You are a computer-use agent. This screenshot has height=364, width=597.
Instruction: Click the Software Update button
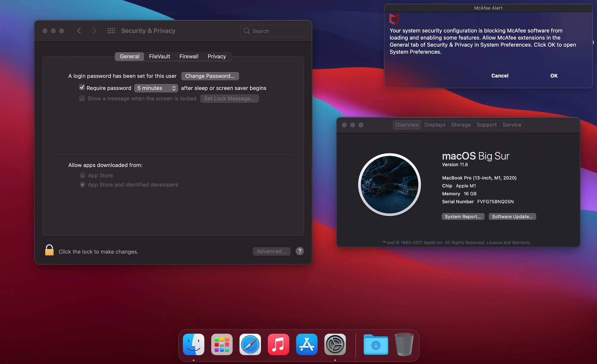coord(512,216)
